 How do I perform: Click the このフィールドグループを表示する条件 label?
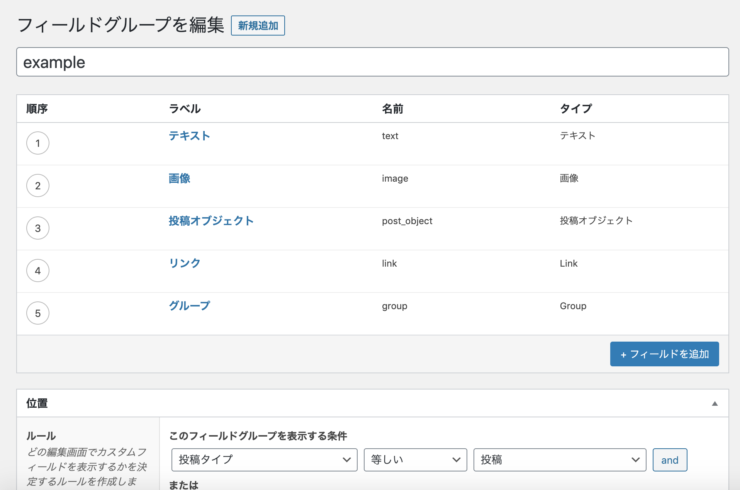point(258,436)
